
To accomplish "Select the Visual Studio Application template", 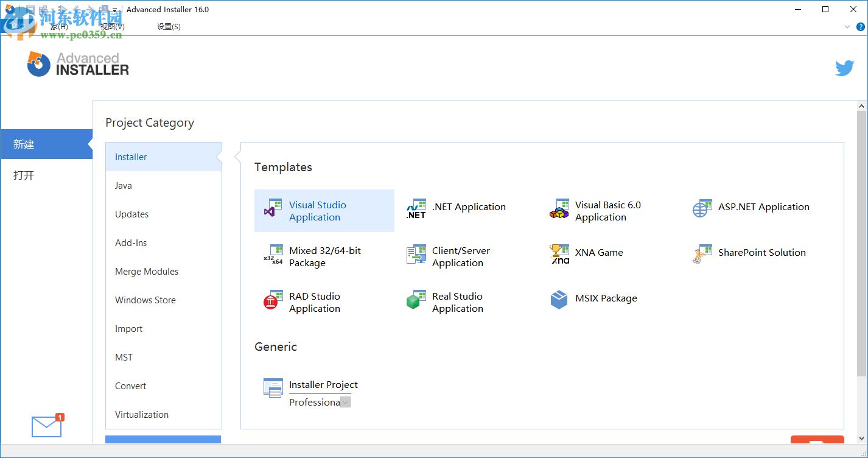I will click(x=324, y=211).
